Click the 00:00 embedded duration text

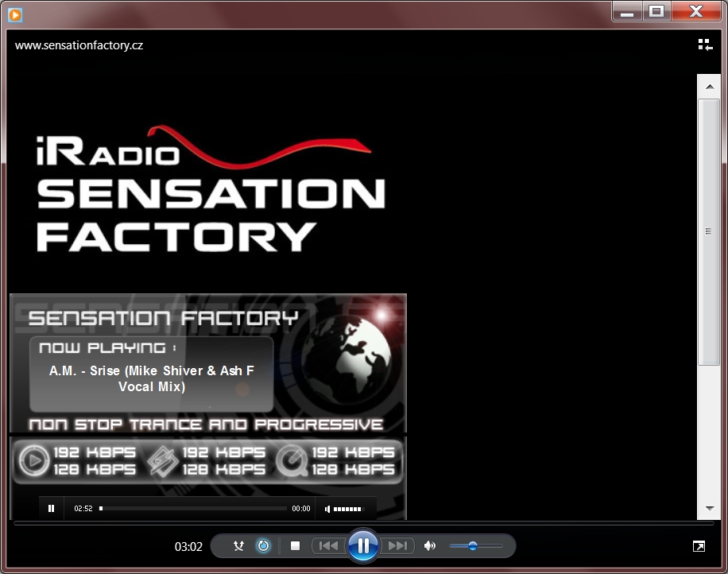click(301, 509)
